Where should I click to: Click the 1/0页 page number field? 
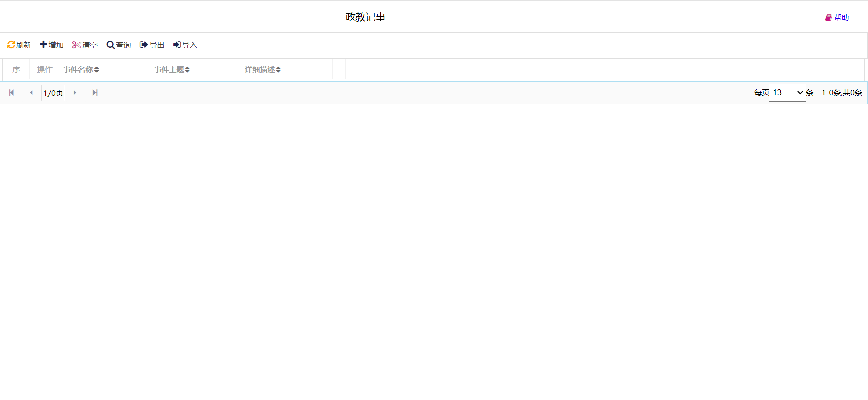(53, 93)
